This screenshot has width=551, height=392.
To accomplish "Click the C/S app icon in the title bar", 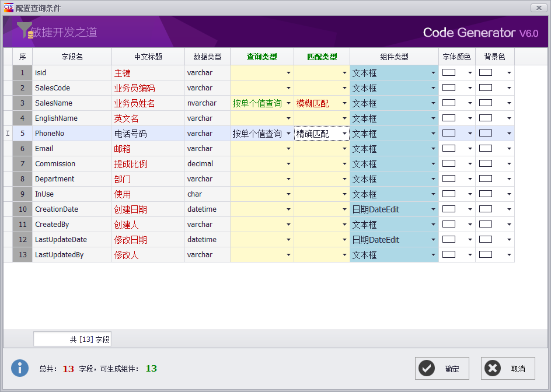I will pyautogui.click(x=8, y=8).
